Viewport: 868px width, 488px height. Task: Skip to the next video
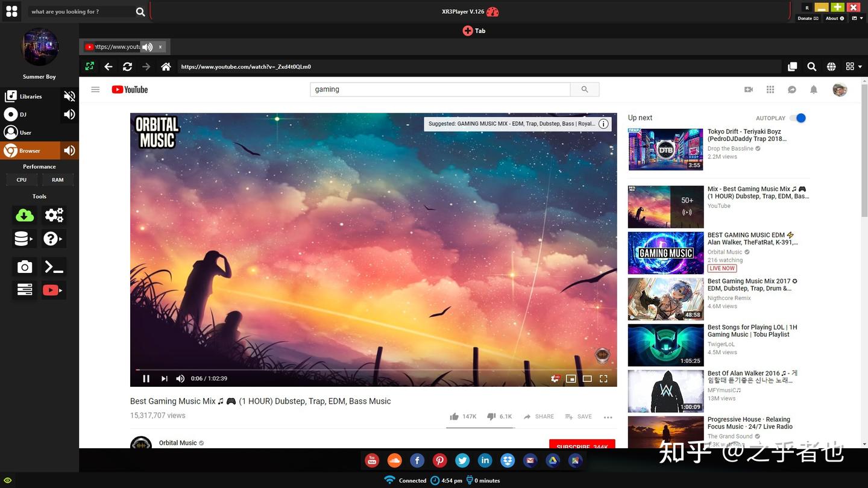pos(164,378)
